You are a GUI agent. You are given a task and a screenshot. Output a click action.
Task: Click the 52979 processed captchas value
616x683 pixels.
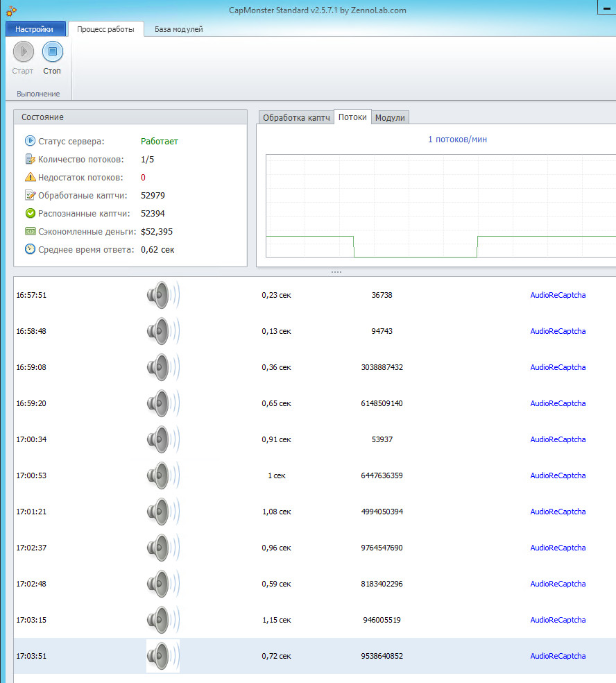[x=153, y=196]
